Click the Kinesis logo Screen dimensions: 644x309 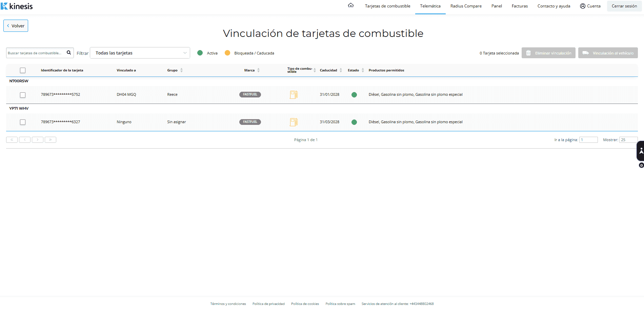point(17,6)
